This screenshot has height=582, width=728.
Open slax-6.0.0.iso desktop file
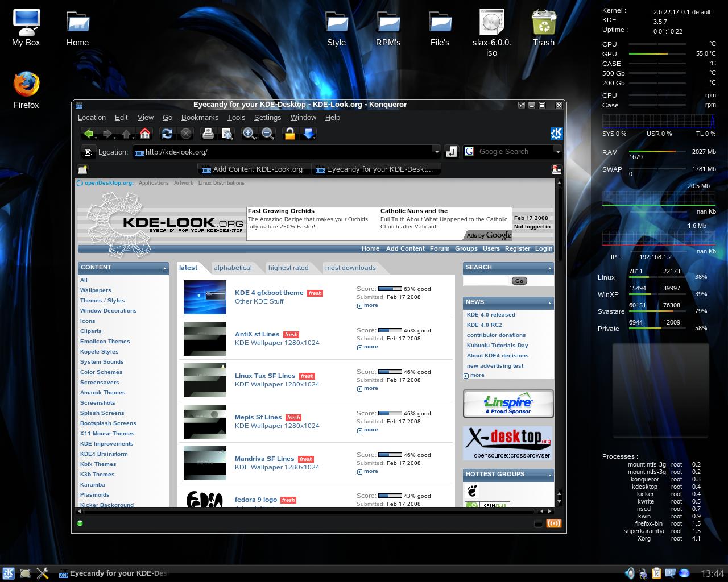tap(492, 32)
